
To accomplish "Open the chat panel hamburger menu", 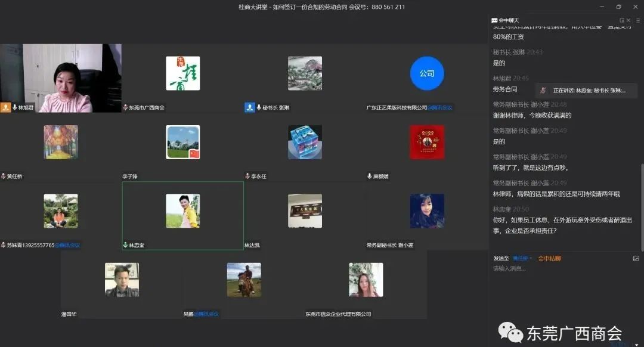I will point(638,20).
